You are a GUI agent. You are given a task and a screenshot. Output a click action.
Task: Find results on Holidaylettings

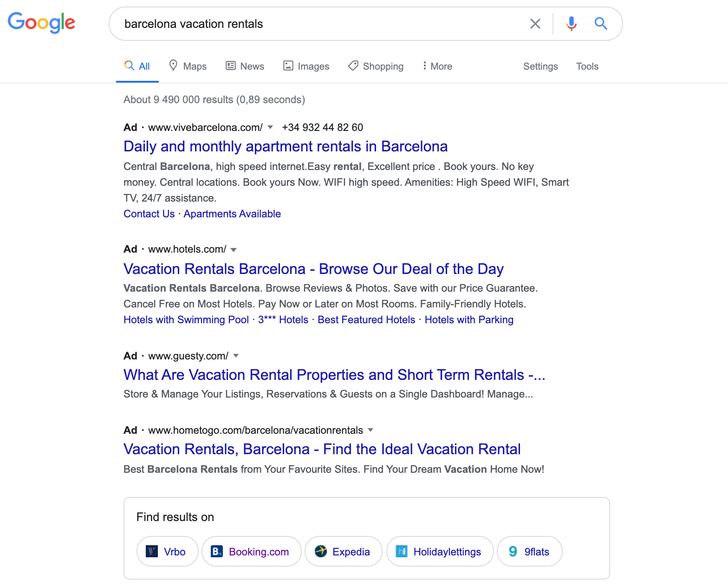[440, 552]
